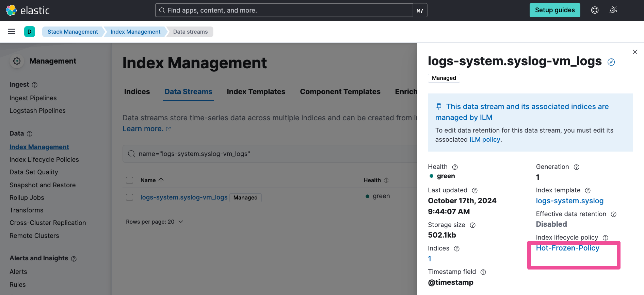Toggle the select-all rows checkbox

(x=130, y=180)
